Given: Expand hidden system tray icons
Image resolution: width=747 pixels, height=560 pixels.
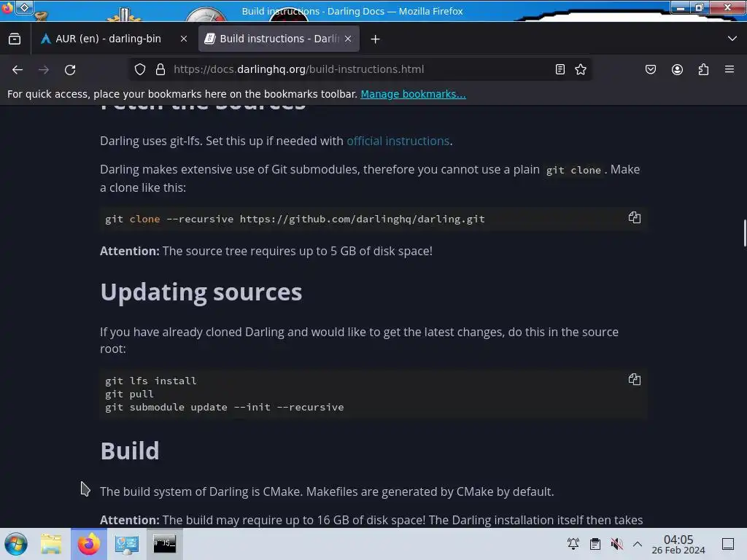Looking at the screenshot, I should click(638, 544).
